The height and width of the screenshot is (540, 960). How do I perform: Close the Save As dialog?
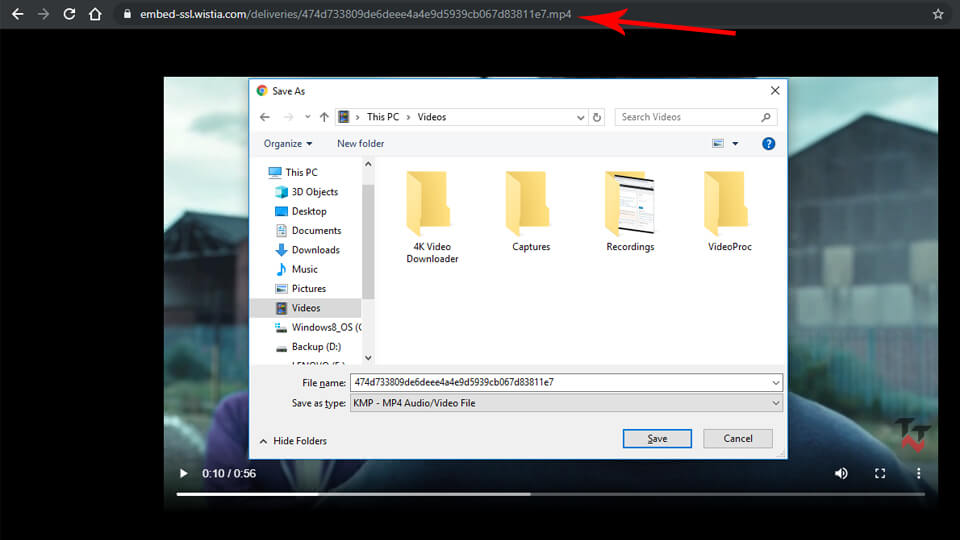point(774,91)
